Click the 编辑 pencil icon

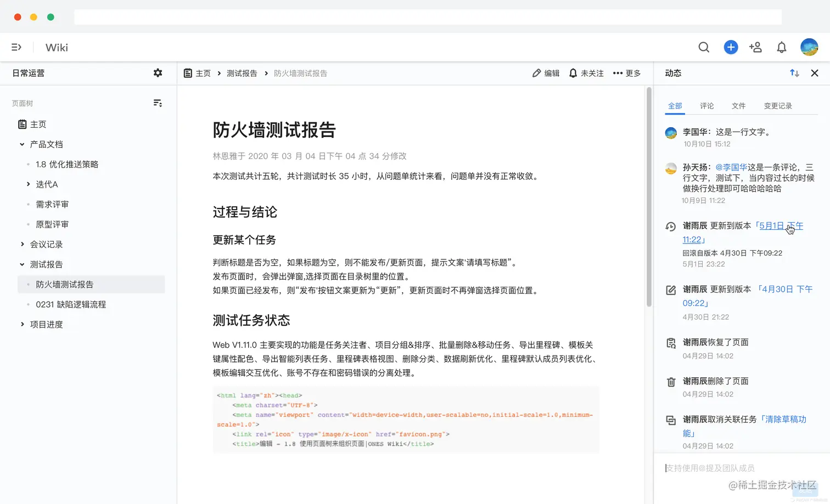pyautogui.click(x=536, y=73)
